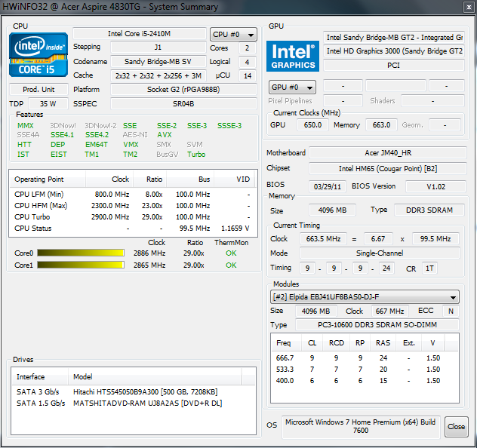The image size is (477, 448).
Task: Click the Socket G2 platform field
Action: click(183, 89)
